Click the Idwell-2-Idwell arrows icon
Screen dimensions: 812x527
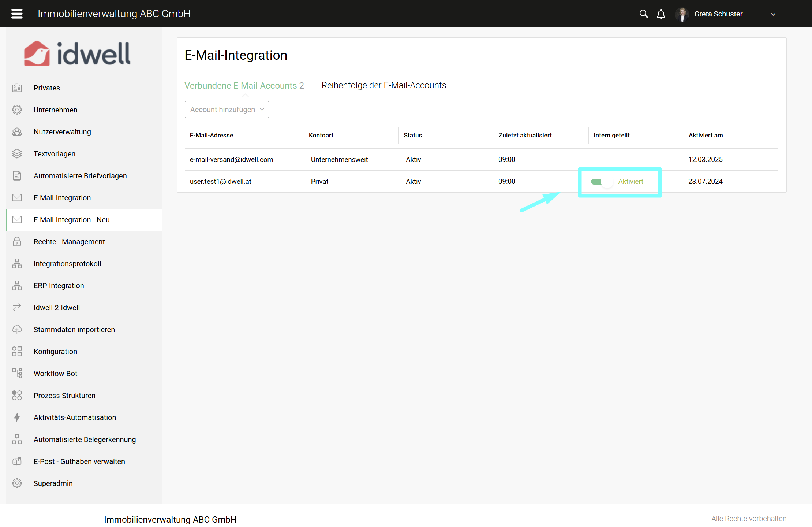point(17,307)
